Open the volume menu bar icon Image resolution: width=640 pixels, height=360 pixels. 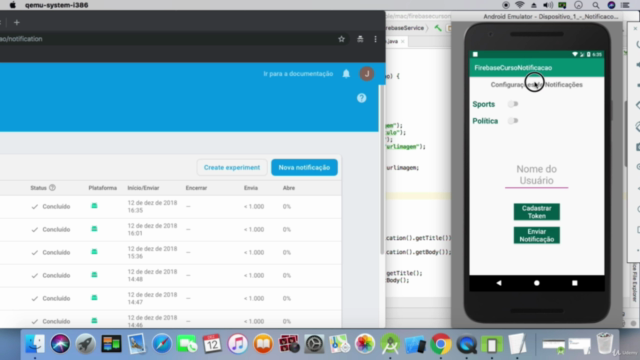(548, 5)
